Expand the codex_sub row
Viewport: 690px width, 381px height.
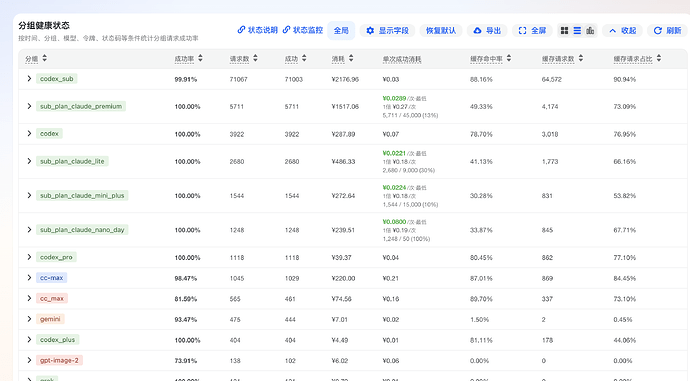tap(29, 78)
